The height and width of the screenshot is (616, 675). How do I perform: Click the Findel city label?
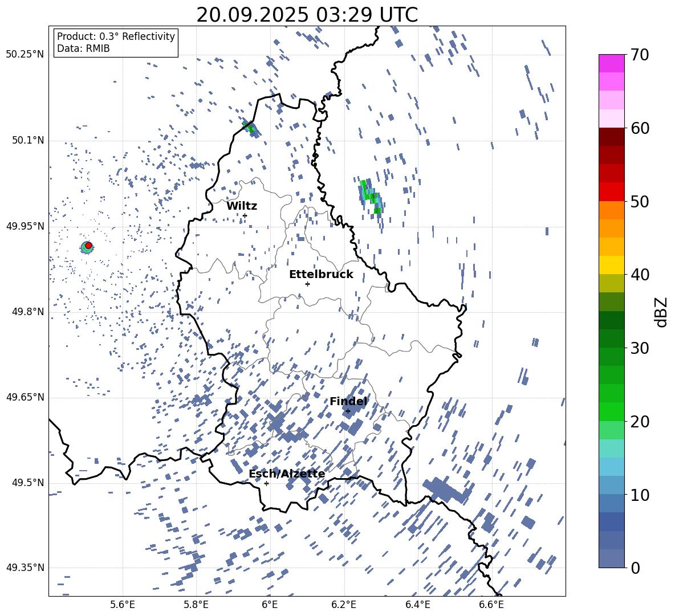348,401
